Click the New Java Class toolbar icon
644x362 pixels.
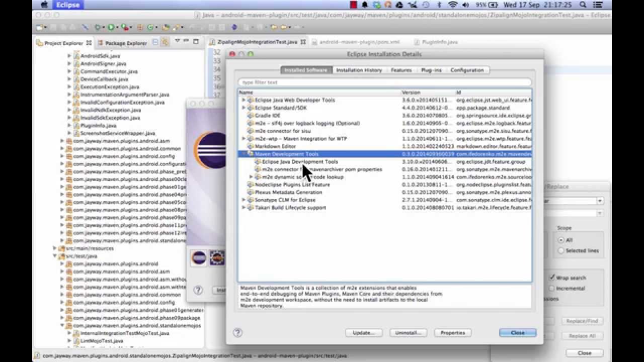tap(151, 27)
